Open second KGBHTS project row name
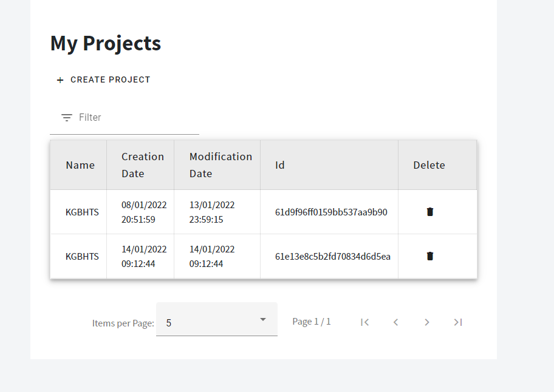The image size is (554, 392). coord(82,257)
